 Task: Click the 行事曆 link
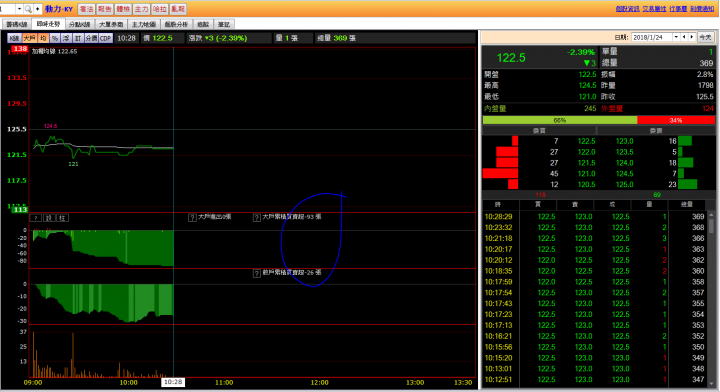pos(678,9)
